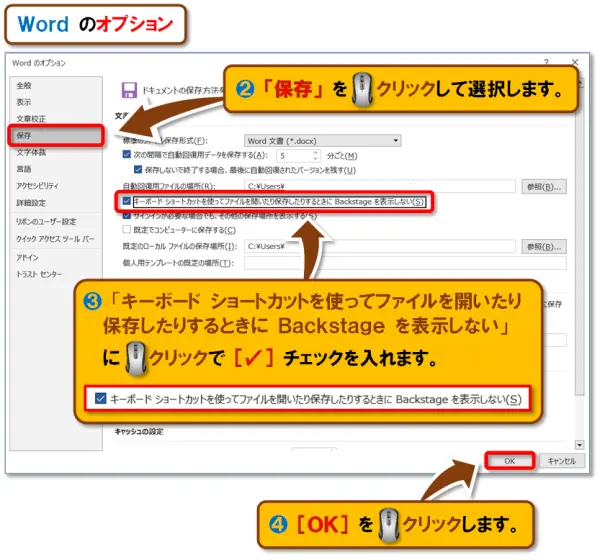Select 言語 category
This screenshot has width=600, height=560.
coord(24,169)
